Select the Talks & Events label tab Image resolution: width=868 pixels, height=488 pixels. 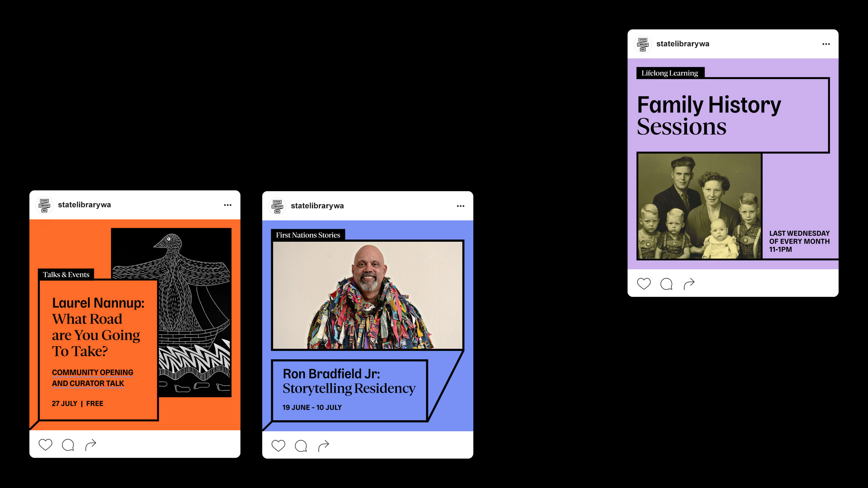coord(66,274)
